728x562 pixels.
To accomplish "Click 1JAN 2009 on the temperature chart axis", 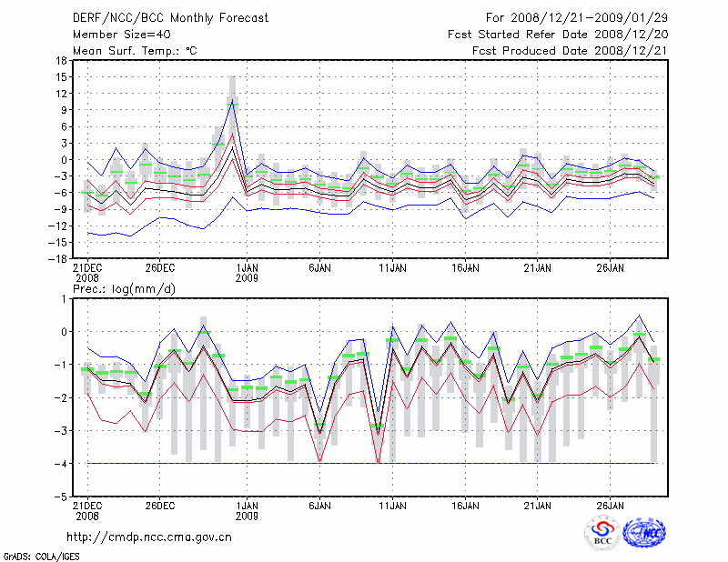I will click(246, 273).
